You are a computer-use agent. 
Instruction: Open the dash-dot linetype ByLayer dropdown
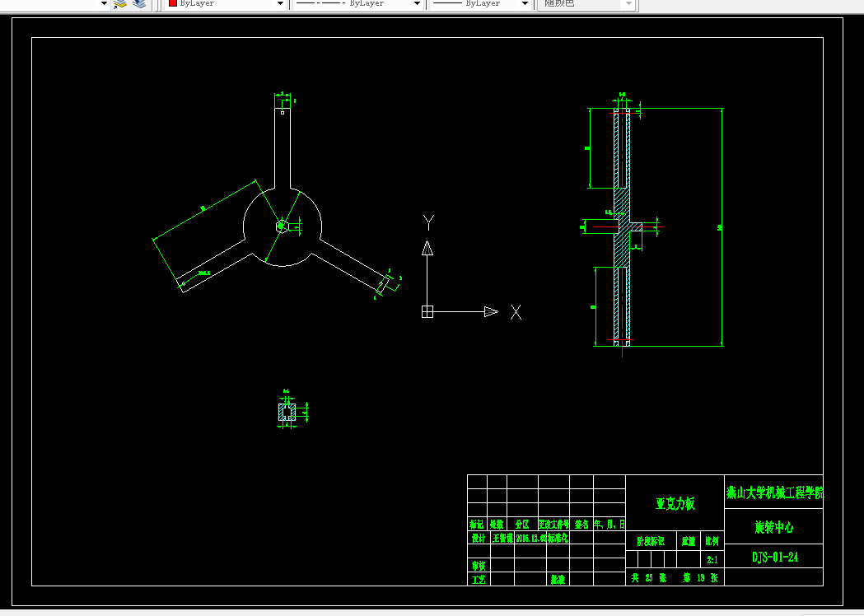pyautogui.click(x=357, y=4)
